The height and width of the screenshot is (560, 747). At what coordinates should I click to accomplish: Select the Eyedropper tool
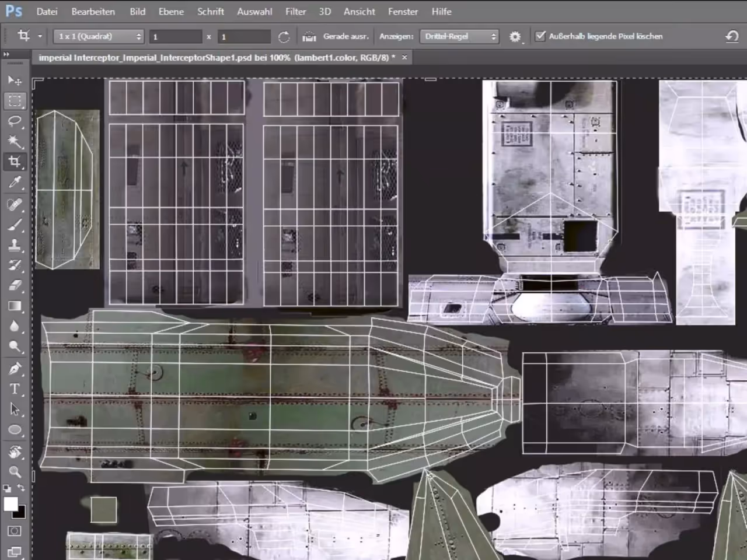pyautogui.click(x=15, y=182)
